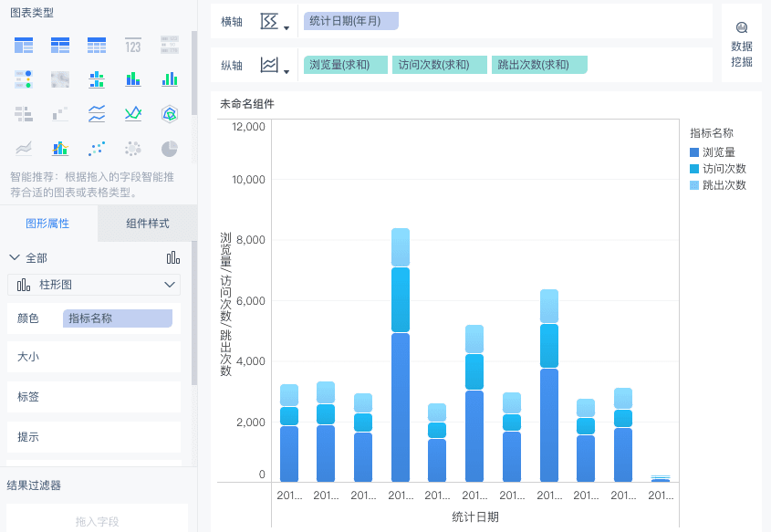771x532 pixels.
Task: Click the 访问次数(求和) field pill
Action: point(439,65)
